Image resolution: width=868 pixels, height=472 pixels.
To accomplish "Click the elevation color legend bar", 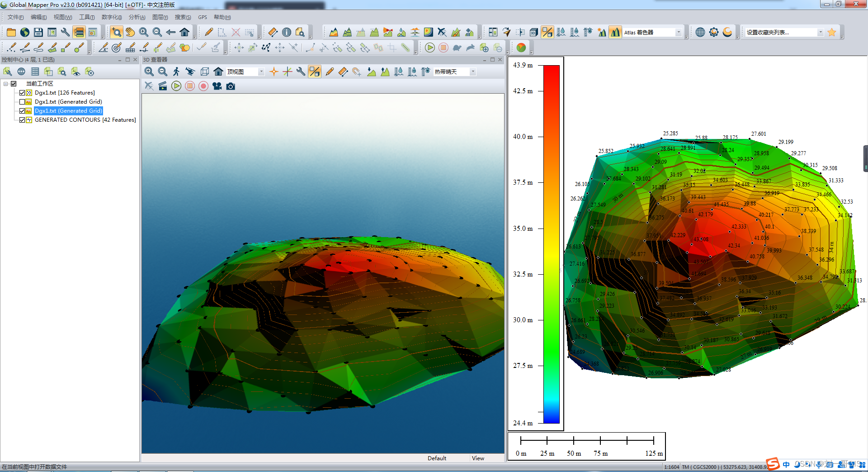I will (x=551, y=244).
